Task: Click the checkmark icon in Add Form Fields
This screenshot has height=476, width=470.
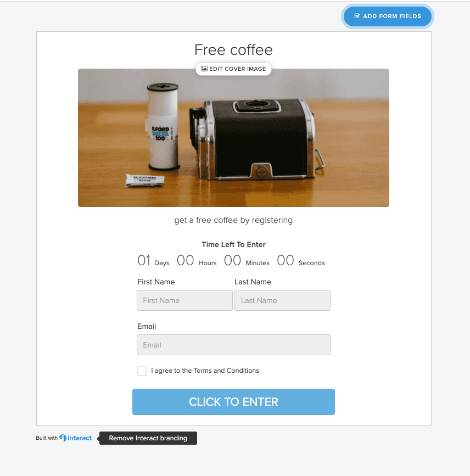Action: pos(357,16)
